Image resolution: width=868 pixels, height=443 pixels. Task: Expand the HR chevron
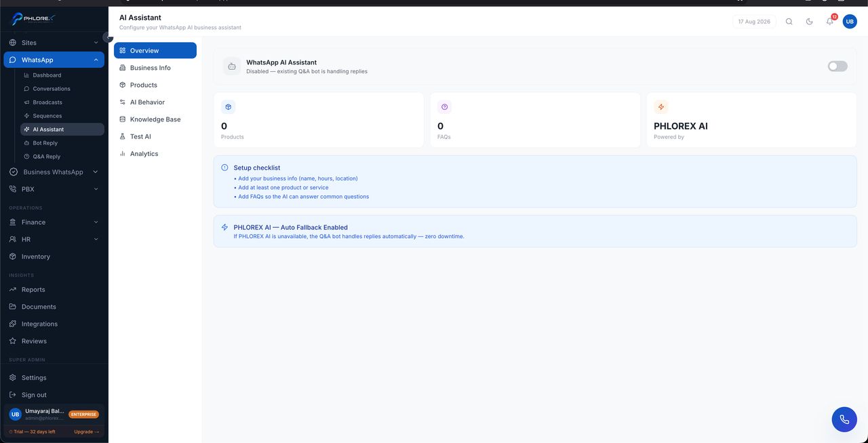[x=96, y=239]
